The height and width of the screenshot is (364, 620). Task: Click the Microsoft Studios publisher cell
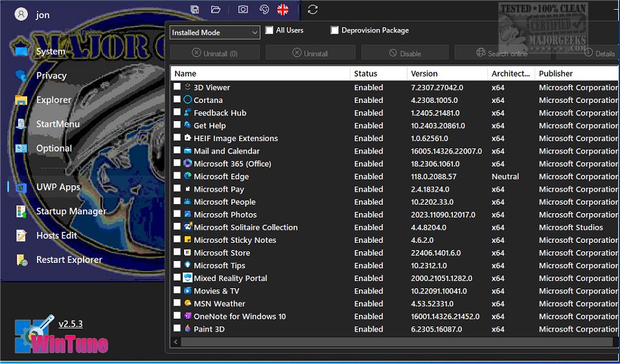click(571, 227)
